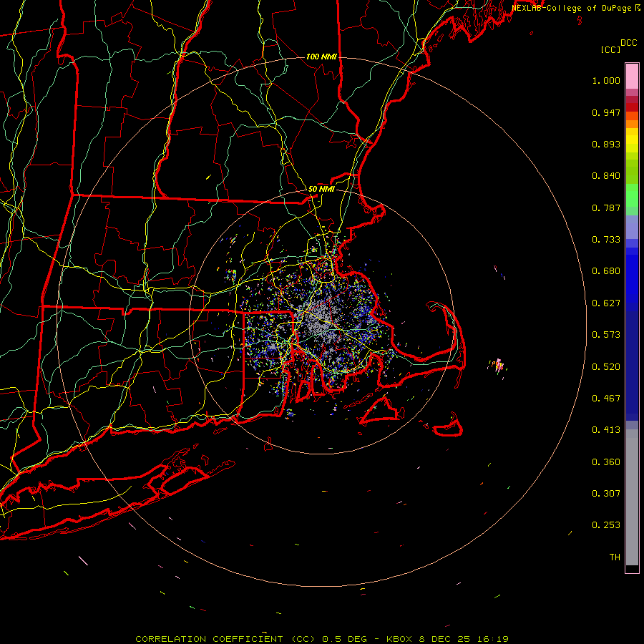Click the [CC] units label
The image size is (644, 644).
[x=610, y=49]
